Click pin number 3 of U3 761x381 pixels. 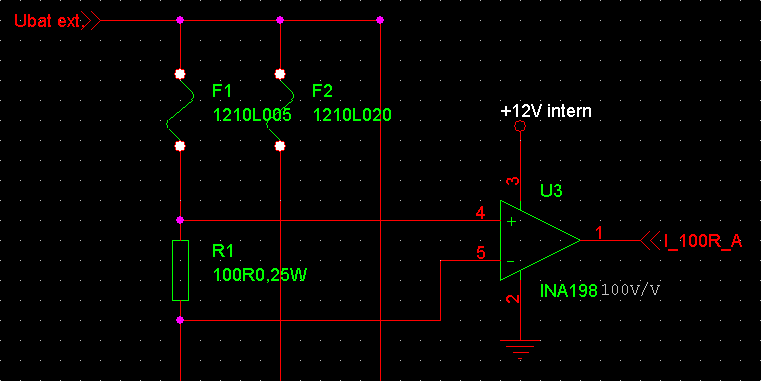coord(513,181)
